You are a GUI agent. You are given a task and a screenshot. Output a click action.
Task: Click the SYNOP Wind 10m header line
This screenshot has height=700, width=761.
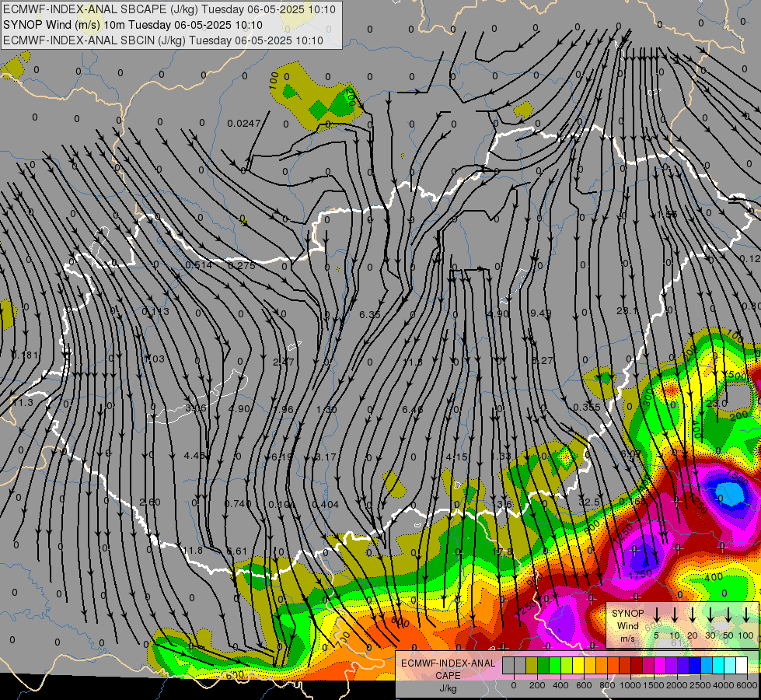[x=132, y=25]
